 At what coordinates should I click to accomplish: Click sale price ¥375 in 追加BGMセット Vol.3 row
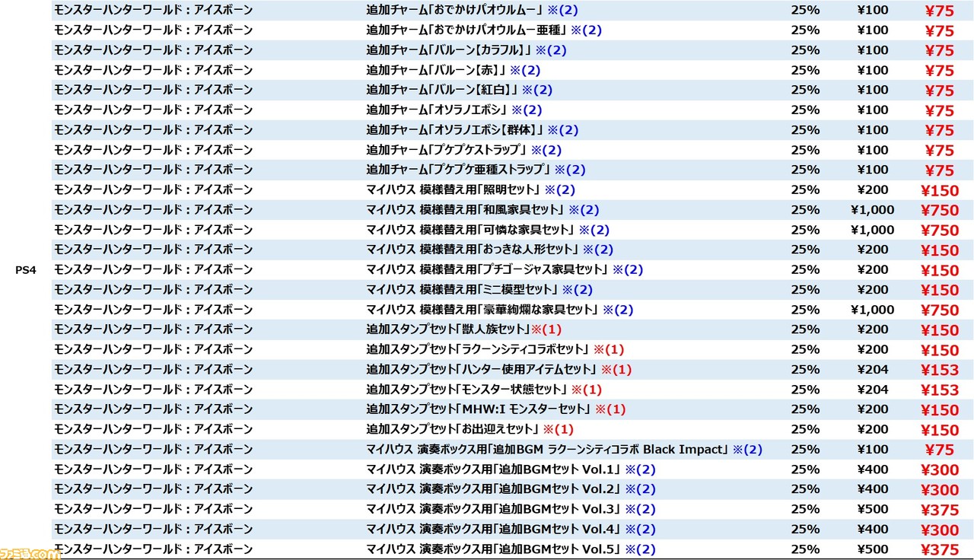pyautogui.click(x=939, y=510)
